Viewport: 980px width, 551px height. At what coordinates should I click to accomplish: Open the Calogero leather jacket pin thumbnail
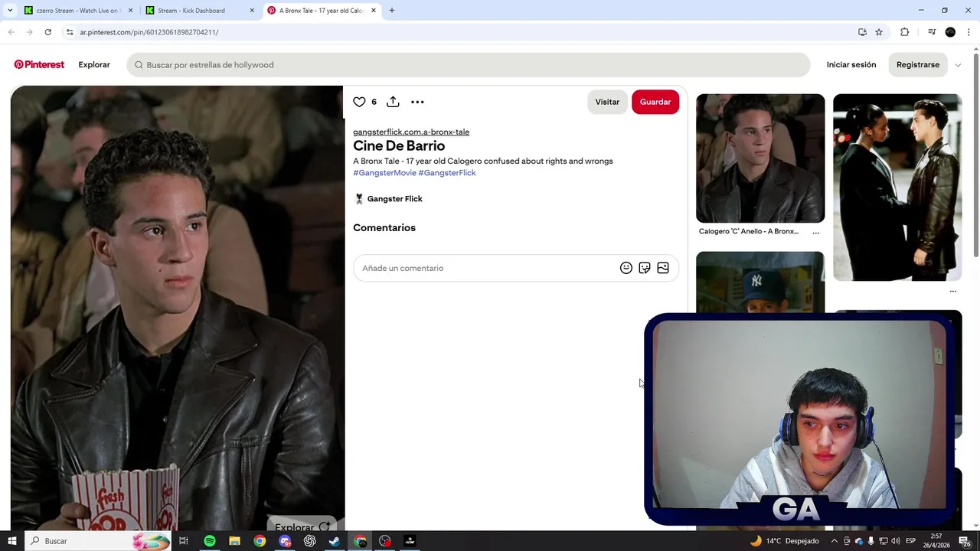coord(760,158)
